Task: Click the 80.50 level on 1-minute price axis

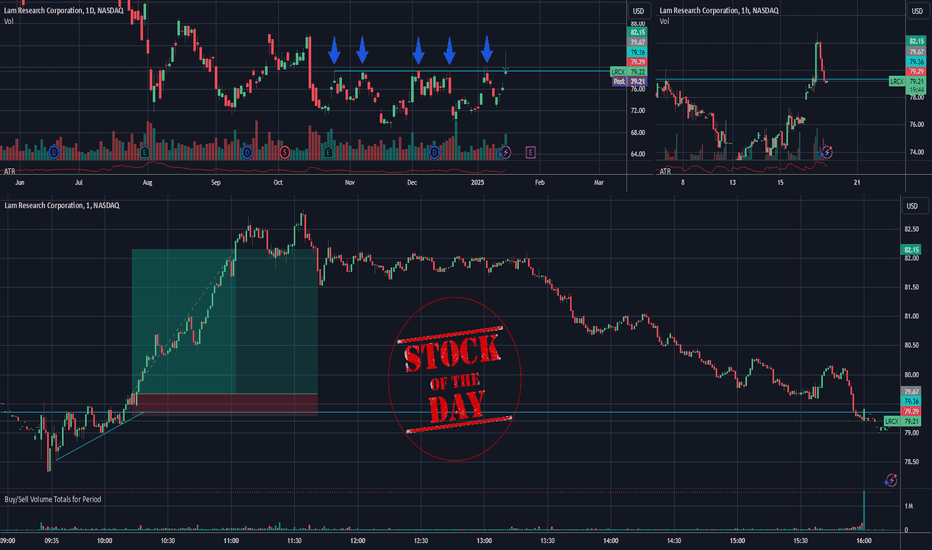Action: coord(912,345)
